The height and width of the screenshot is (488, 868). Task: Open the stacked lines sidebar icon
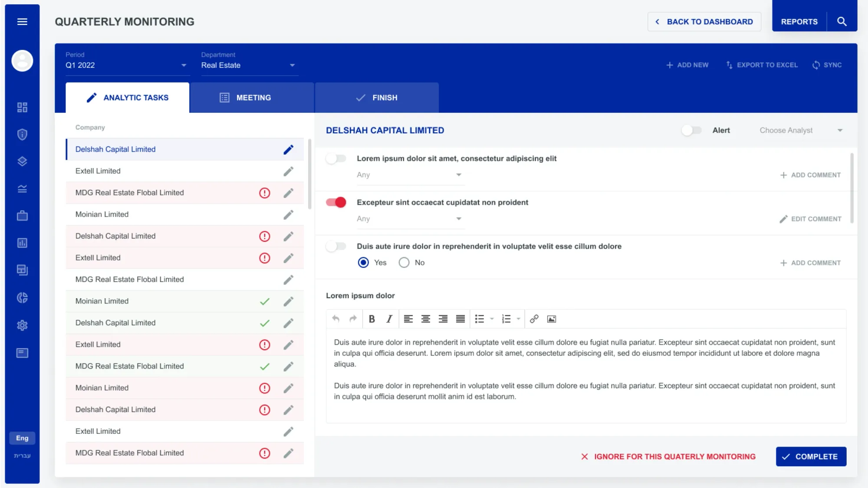(x=22, y=189)
